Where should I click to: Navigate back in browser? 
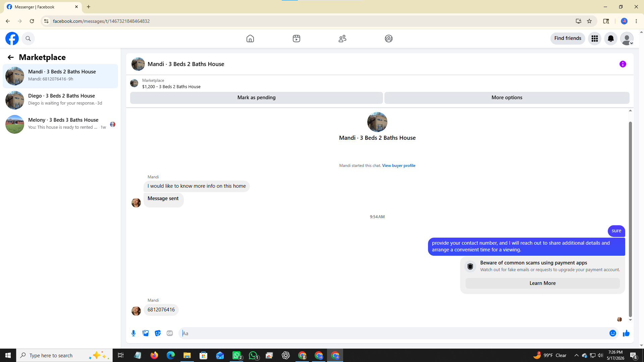pyautogui.click(x=8, y=21)
